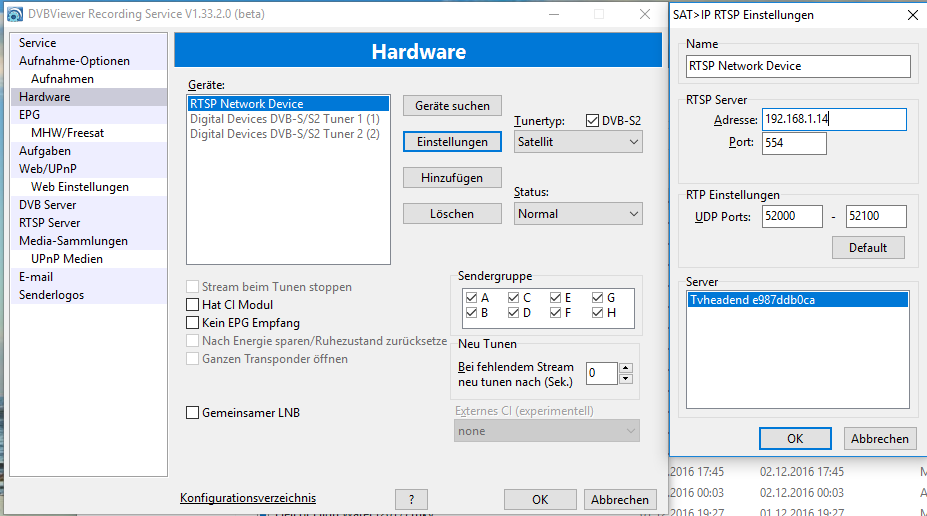Toggle the DVB-S2 checkbox
The height and width of the screenshot is (516, 927).
[x=592, y=121]
